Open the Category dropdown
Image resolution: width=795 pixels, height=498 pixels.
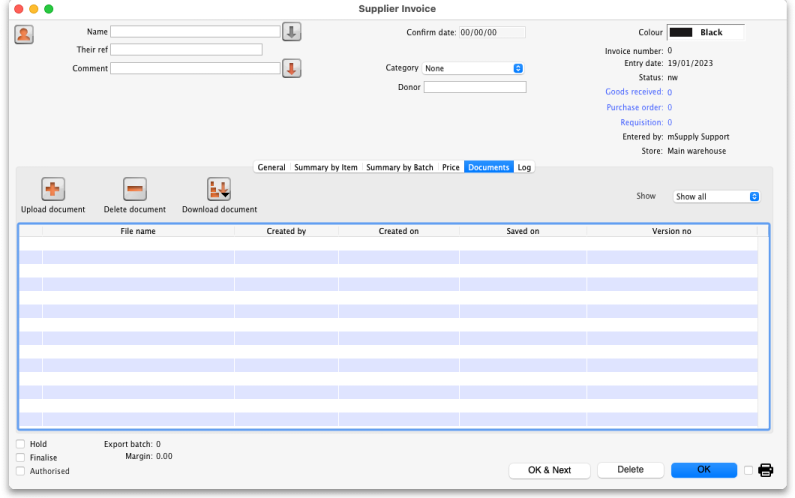click(474, 68)
